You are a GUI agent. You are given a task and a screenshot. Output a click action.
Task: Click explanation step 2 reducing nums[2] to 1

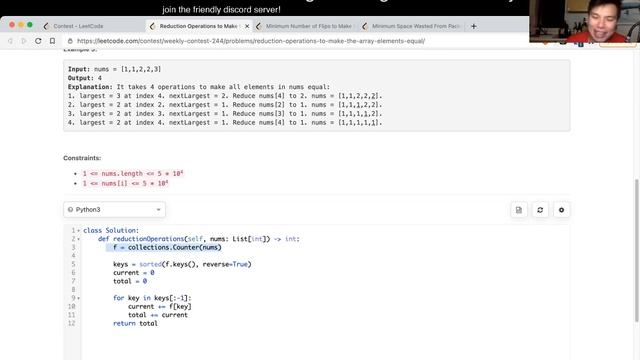(225, 105)
